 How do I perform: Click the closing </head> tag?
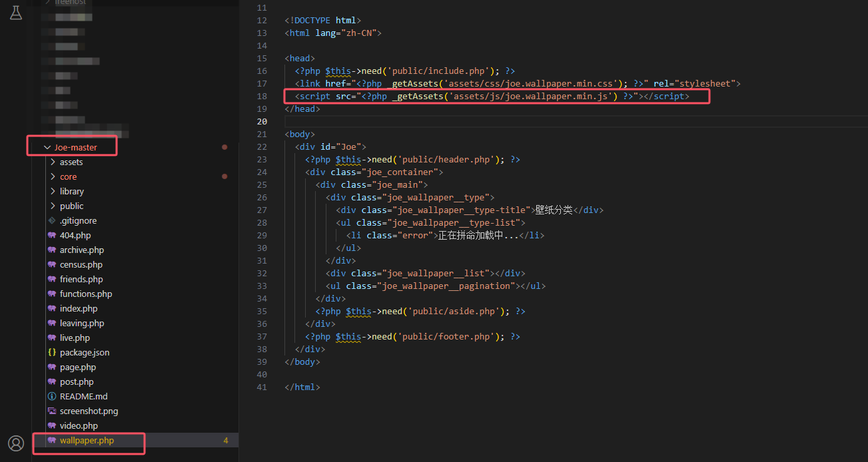click(302, 109)
